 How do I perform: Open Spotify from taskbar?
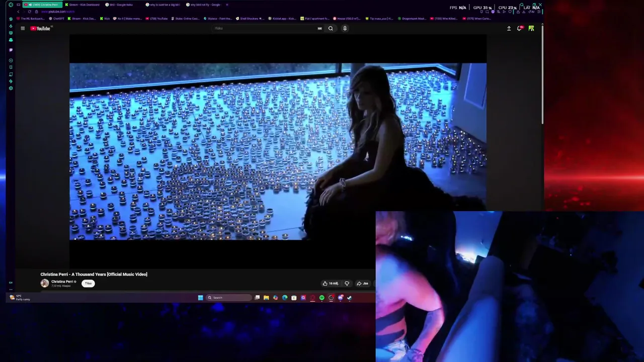322,298
